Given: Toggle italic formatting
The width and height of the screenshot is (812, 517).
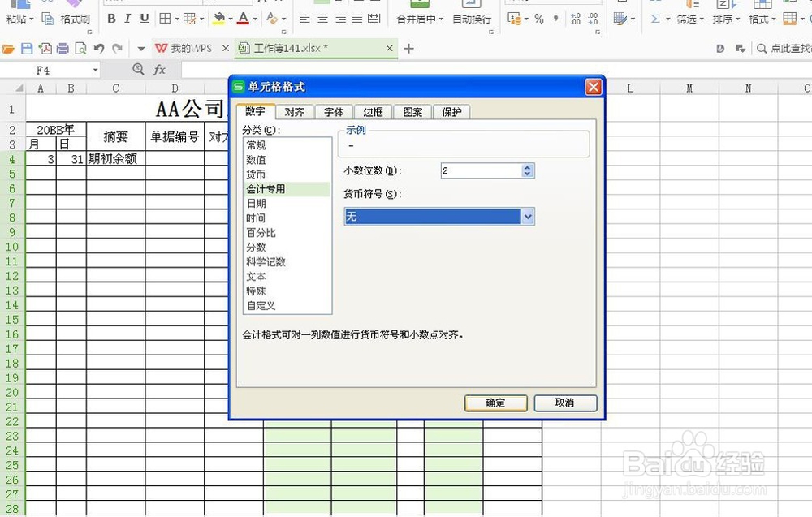Looking at the screenshot, I should pyautogui.click(x=127, y=19).
